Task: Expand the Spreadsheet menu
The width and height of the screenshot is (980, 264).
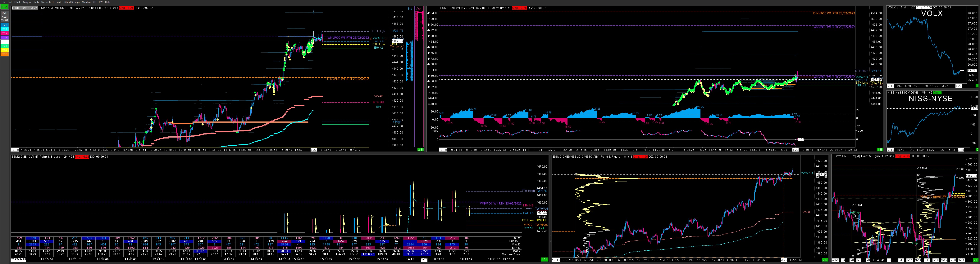Action: click(x=48, y=2)
